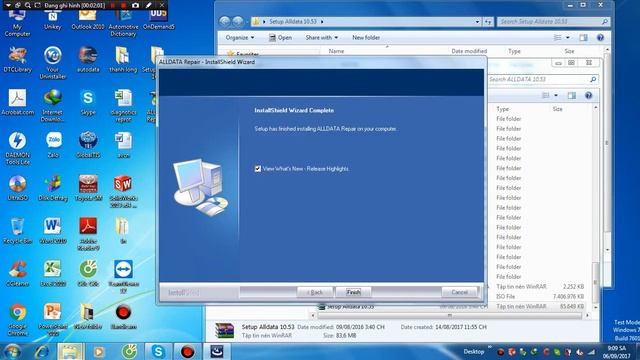Screen dimensions: 640x360
Task: Open the autodata desktop icon
Action: (x=88, y=59)
